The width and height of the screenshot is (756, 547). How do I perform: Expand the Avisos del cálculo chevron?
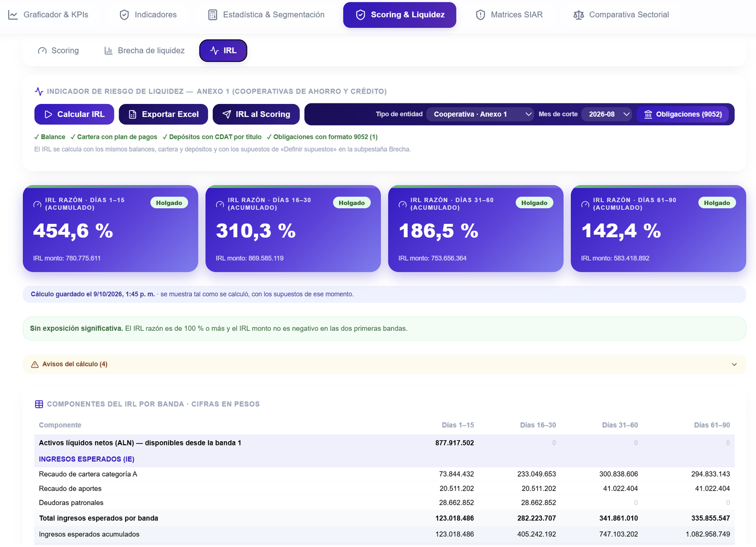pyautogui.click(x=734, y=364)
